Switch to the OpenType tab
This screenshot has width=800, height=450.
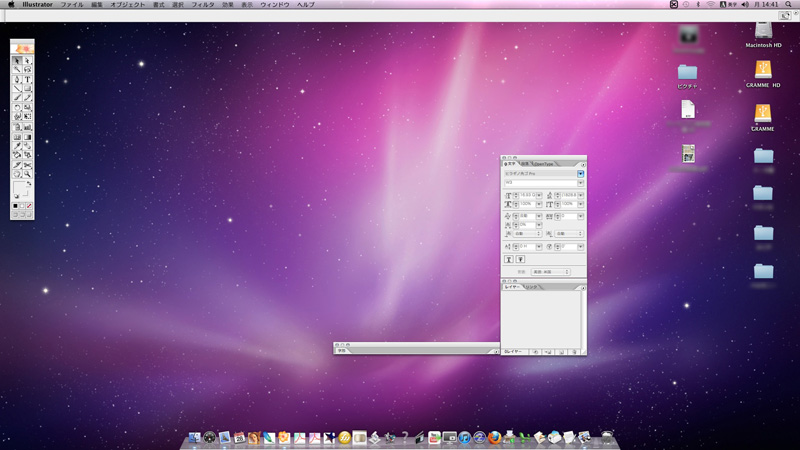point(544,164)
